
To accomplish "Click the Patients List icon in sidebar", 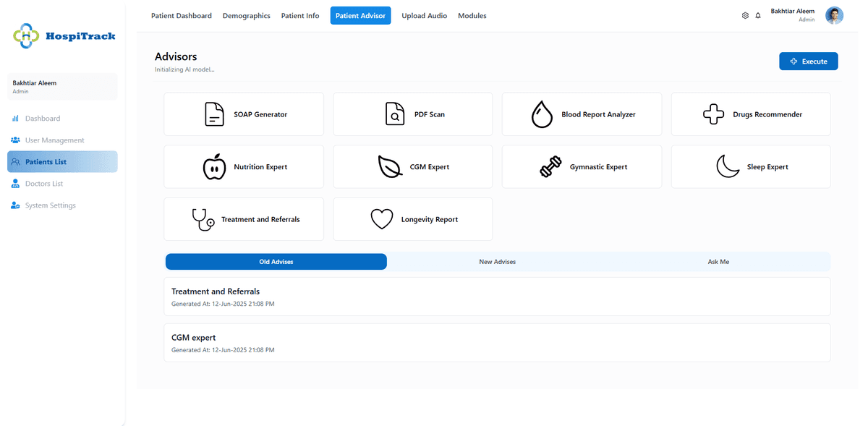I will point(16,162).
